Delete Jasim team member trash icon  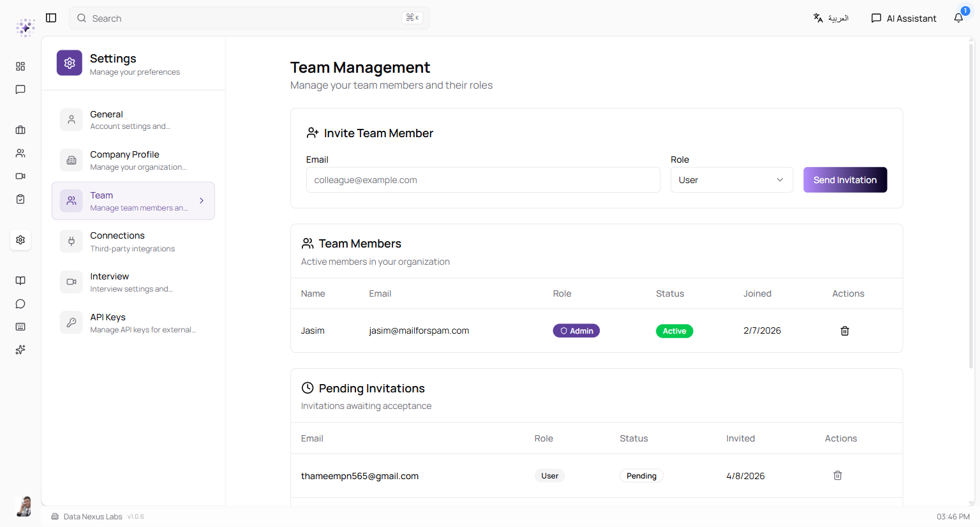click(844, 330)
